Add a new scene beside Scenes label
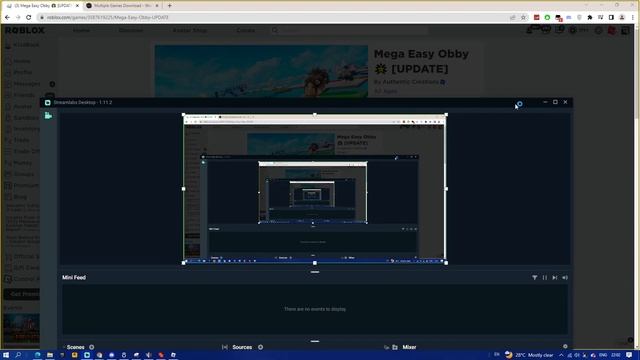This screenshot has height=360, width=640. click(92, 347)
